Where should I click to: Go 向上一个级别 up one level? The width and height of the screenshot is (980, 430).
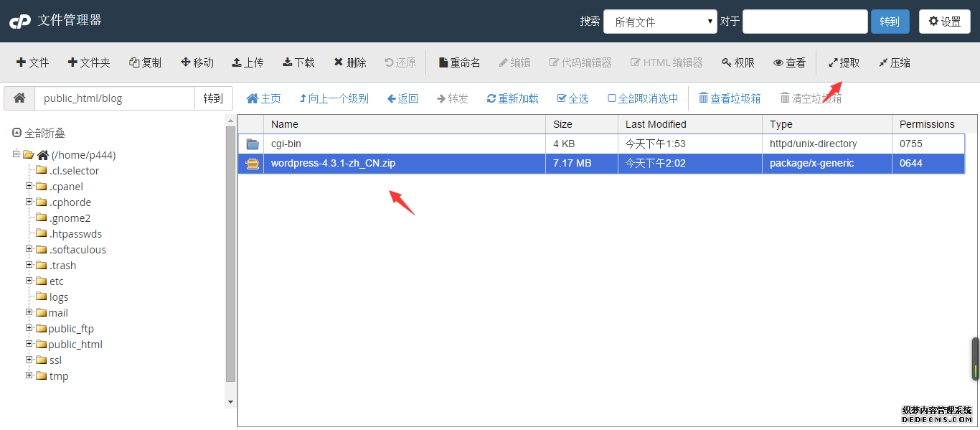click(334, 98)
